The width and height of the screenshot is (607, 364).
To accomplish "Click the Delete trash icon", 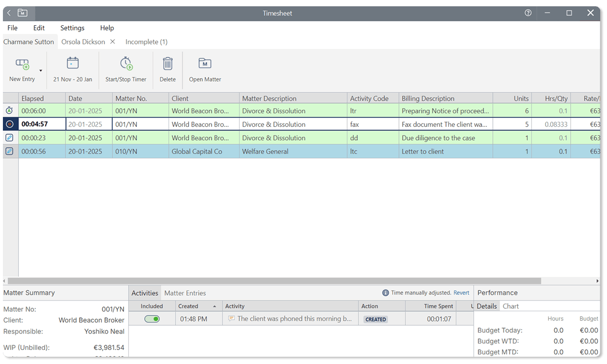I will tap(167, 63).
